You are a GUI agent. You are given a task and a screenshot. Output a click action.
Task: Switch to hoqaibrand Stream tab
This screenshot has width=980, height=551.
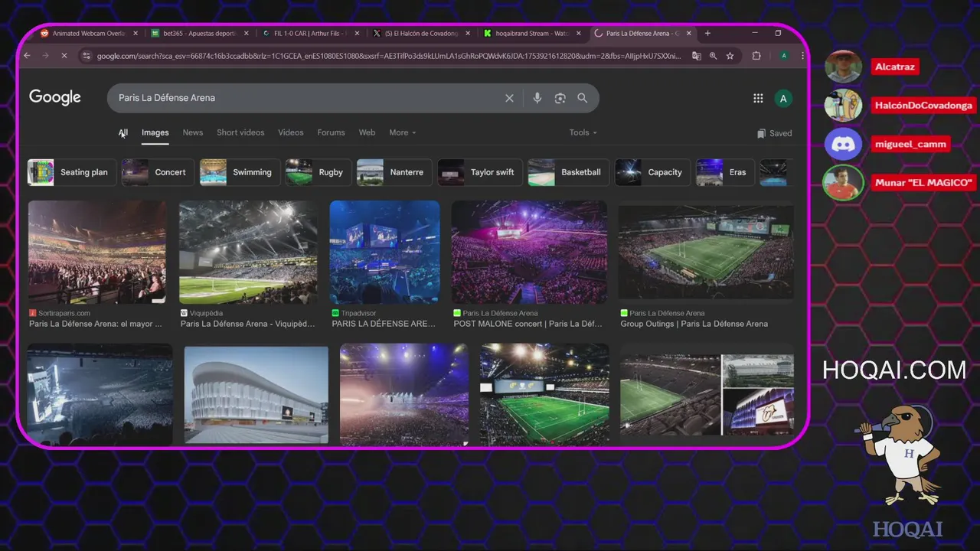click(x=532, y=34)
